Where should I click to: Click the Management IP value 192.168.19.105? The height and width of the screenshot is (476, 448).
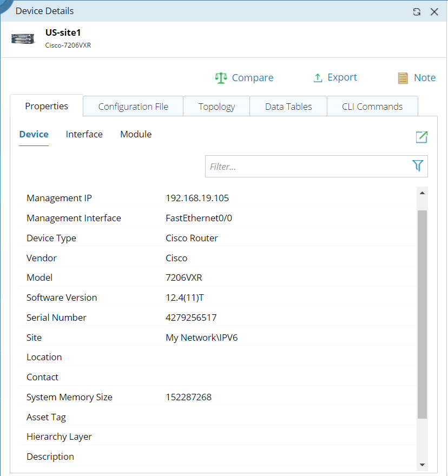tap(197, 198)
